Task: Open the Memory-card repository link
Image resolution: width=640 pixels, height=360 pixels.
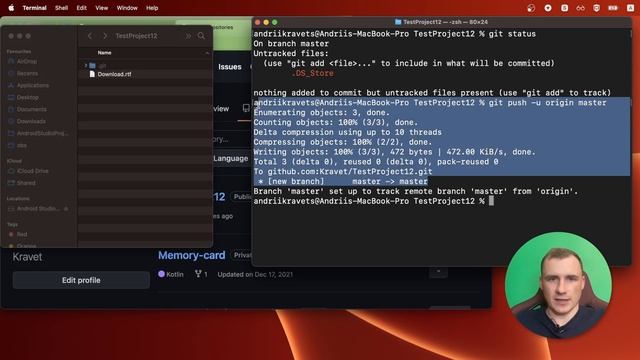Action: pyautogui.click(x=191, y=256)
